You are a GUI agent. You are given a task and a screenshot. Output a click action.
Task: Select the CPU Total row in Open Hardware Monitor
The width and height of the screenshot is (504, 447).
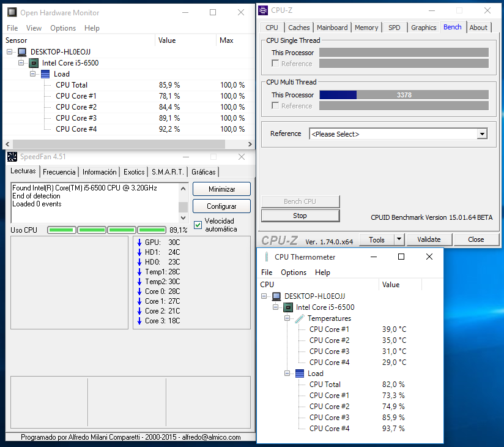point(128,85)
